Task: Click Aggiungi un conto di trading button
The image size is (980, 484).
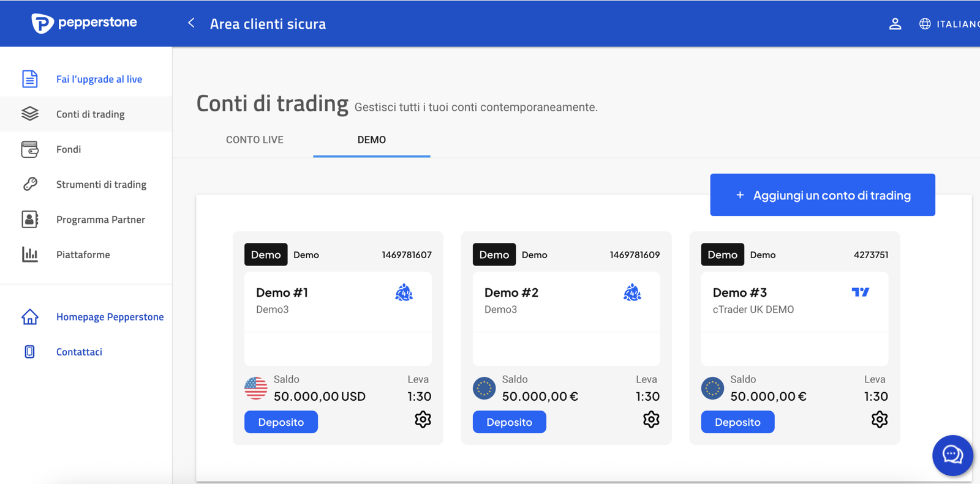Action: pos(823,195)
